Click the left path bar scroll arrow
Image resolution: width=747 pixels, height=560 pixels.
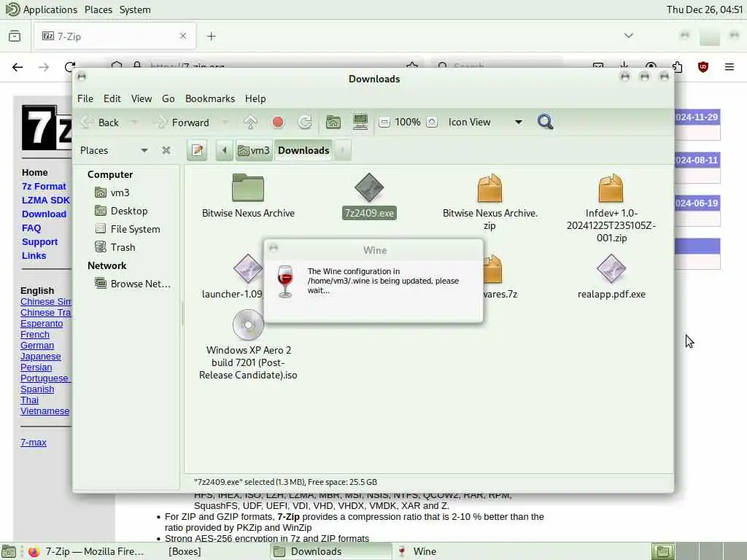[225, 150]
